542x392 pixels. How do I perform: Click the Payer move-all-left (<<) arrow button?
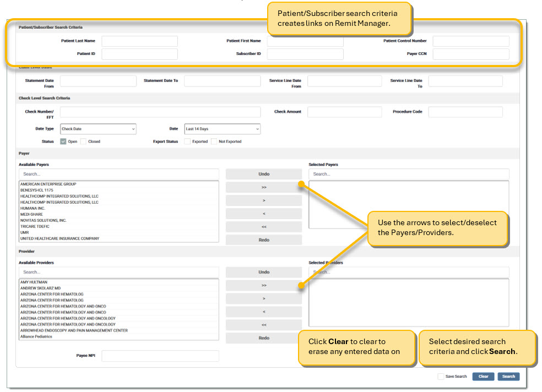point(263,227)
